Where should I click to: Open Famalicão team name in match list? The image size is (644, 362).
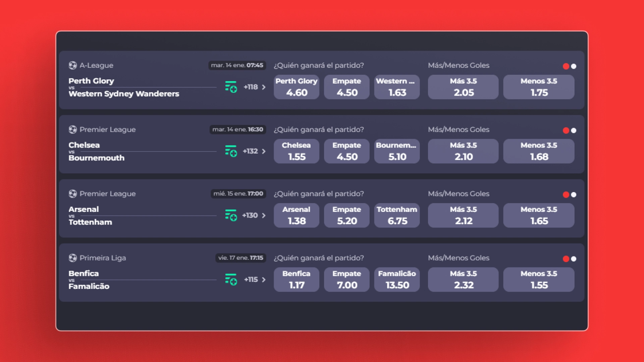[x=89, y=286]
